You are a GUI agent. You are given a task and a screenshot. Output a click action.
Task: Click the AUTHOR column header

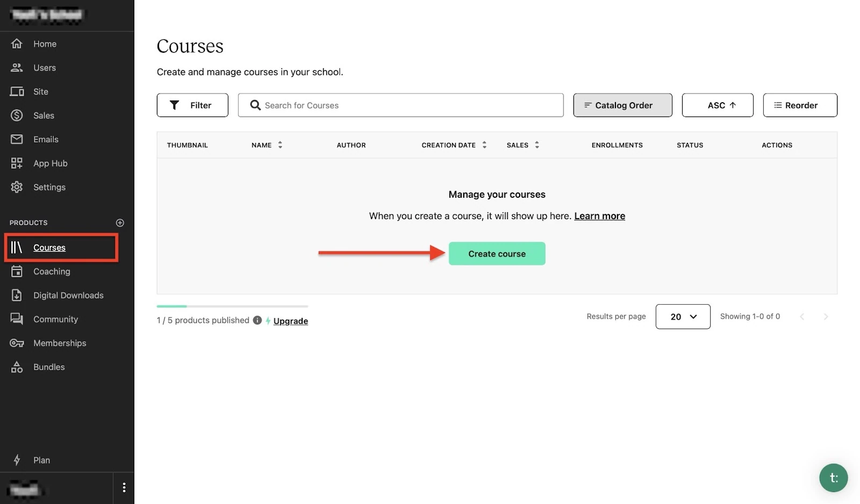[x=351, y=145]
